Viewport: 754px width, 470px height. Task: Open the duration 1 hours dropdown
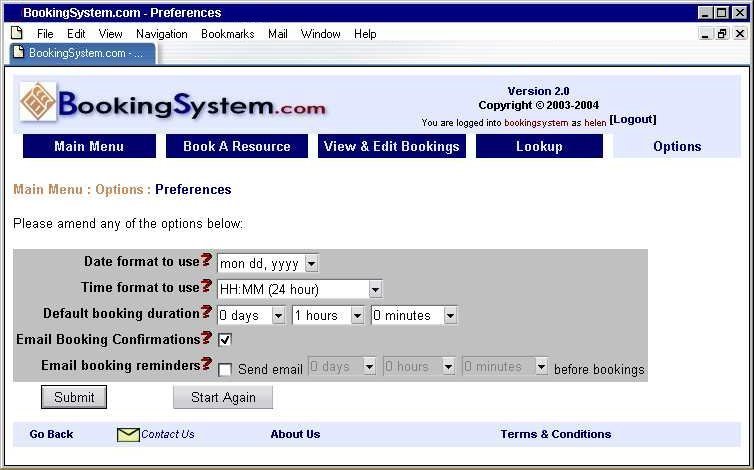click(328, 316)
